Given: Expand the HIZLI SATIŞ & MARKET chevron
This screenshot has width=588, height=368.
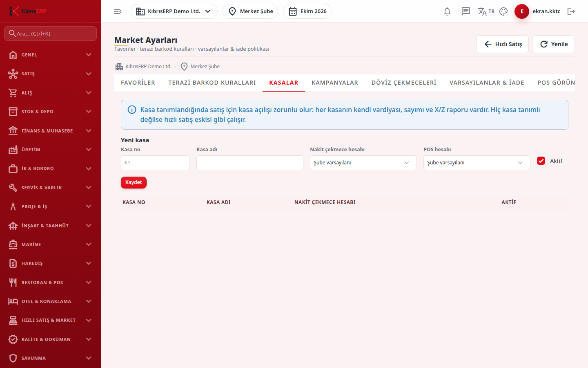Looking at the screenshot, I should click(x=89, y=320).
